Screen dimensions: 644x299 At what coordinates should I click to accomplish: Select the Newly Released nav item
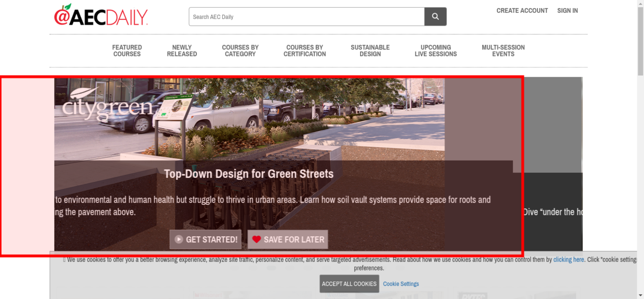(x=182, y=51)
